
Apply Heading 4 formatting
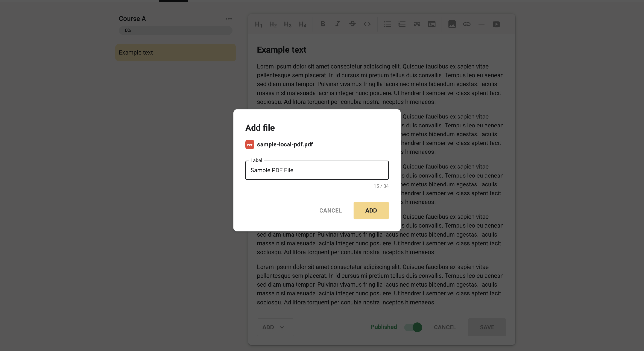(x=302, y=24)
